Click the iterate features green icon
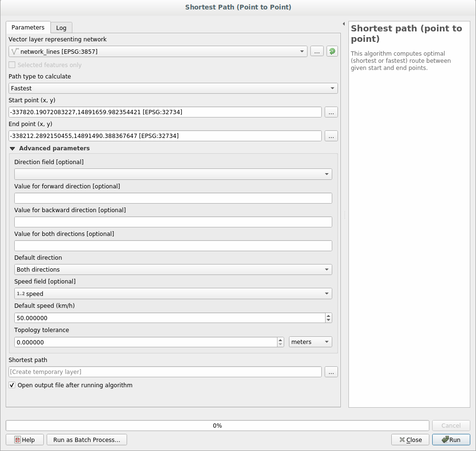Viewport: 476px width, 451px height. click(x=332, y=51)
